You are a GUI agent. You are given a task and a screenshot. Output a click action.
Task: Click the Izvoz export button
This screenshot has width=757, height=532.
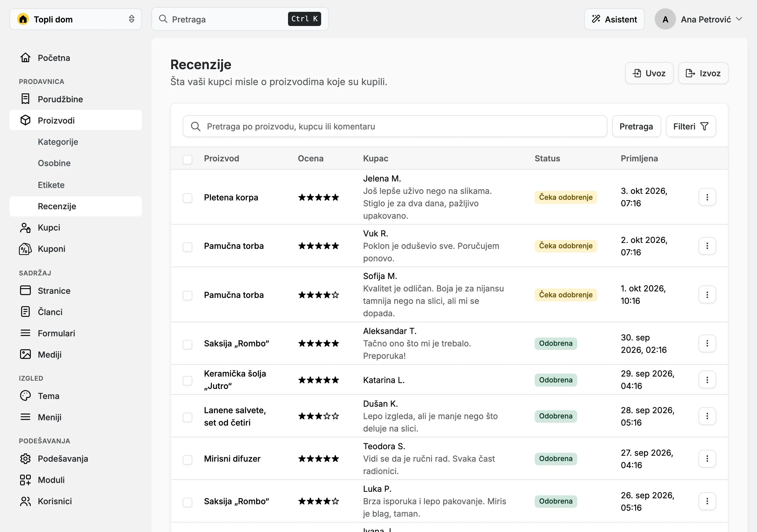(x=703, y=73)
